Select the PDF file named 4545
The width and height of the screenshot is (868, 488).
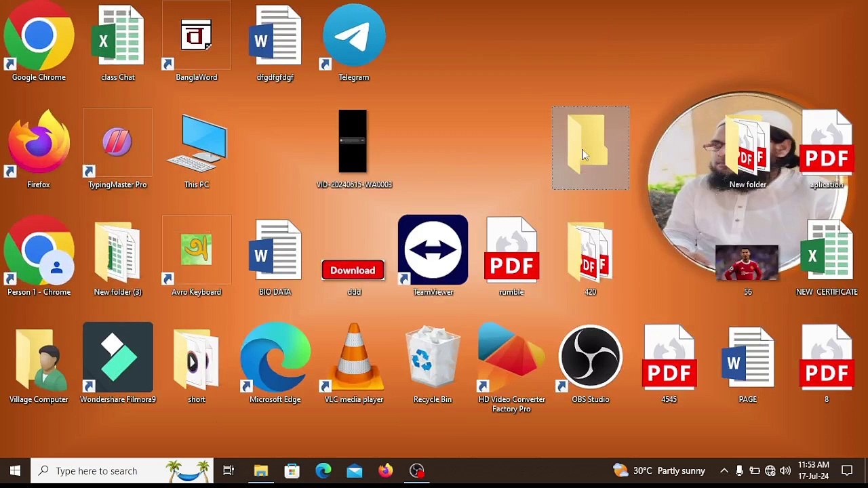[669, 364]
